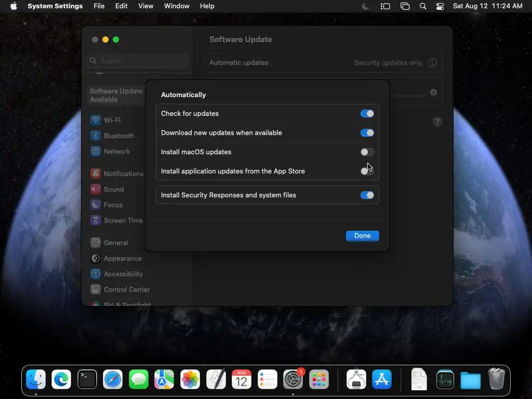This screenshot has height=399, width=532.
Task: Launch the pen script app from the Dock
Action: pos(216,379)
